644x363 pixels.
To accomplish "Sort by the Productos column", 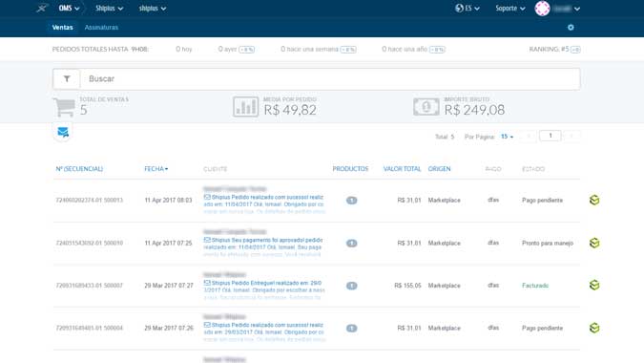I will 350,169.
